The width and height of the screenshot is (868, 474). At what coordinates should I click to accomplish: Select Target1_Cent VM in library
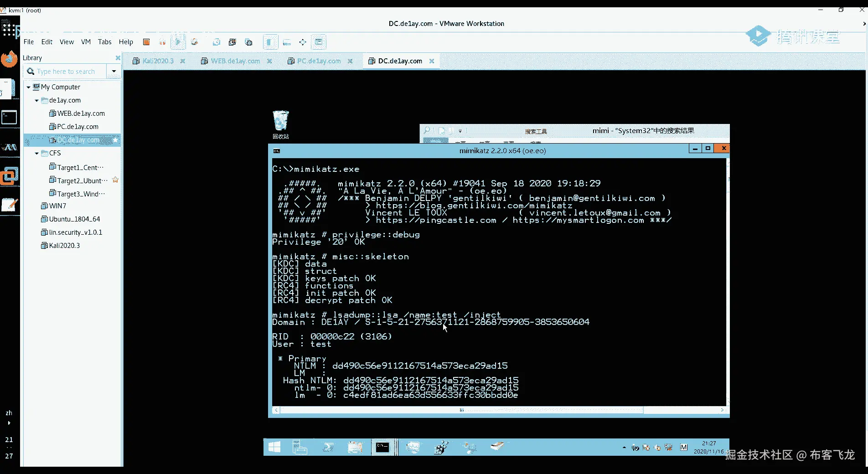tap(76, 167)
